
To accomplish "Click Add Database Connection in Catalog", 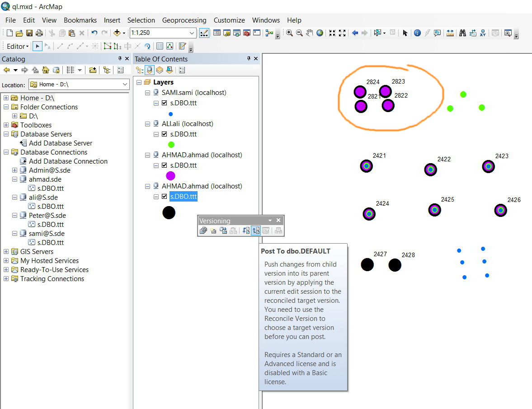I will click(68, 161).
